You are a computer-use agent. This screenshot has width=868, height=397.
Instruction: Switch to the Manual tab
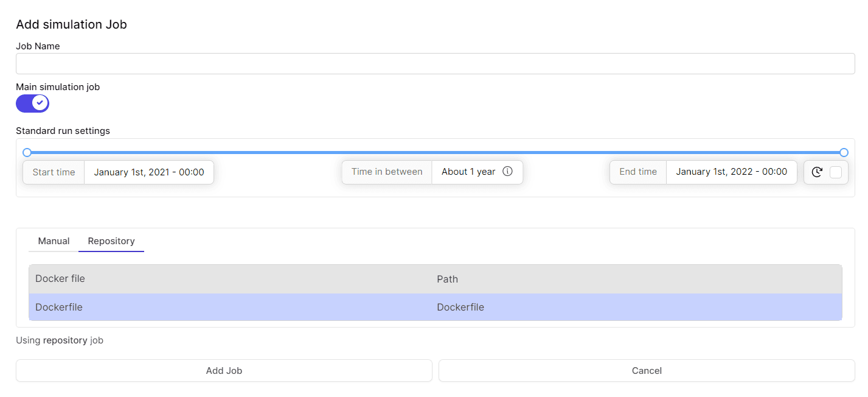(x=54, y=241)
